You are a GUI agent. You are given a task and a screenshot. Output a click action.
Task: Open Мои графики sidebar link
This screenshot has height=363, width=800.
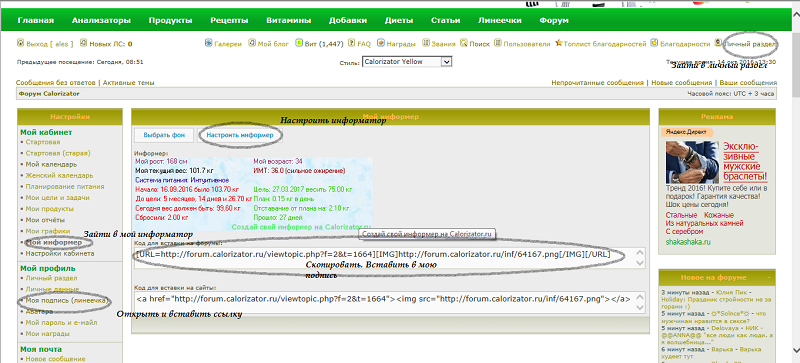48,231
